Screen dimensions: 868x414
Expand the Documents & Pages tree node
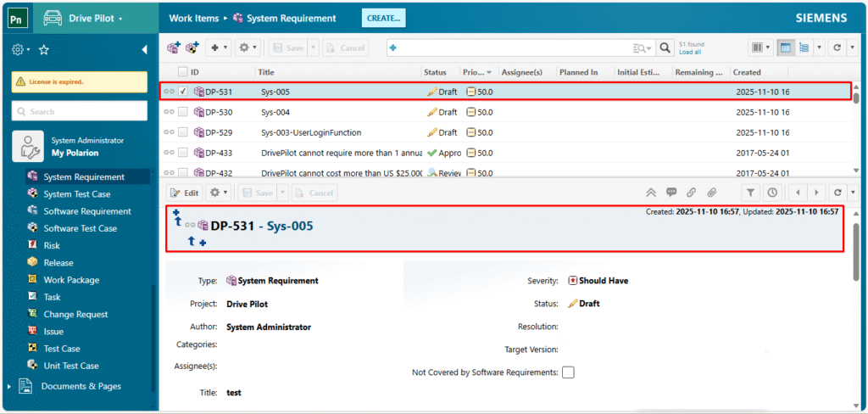click(9, 387)
